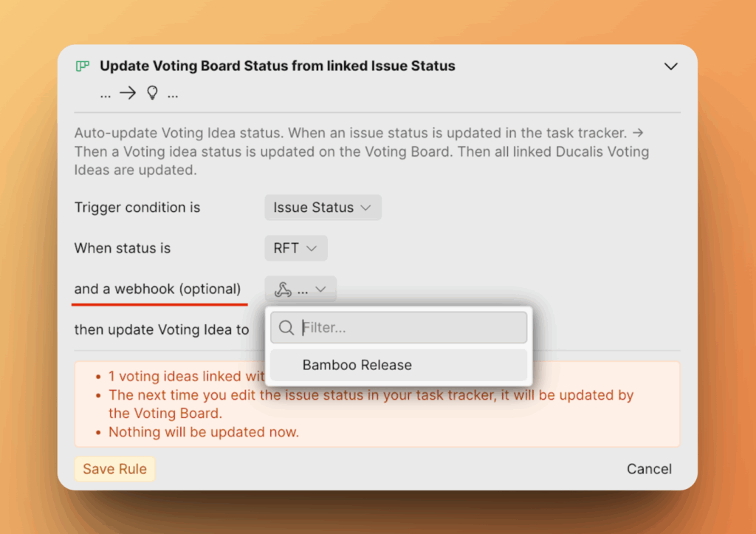This screenshot has width=756, height=534.
Task: Click the "Nothing will be updated now" notice
Action: (204, 432)
